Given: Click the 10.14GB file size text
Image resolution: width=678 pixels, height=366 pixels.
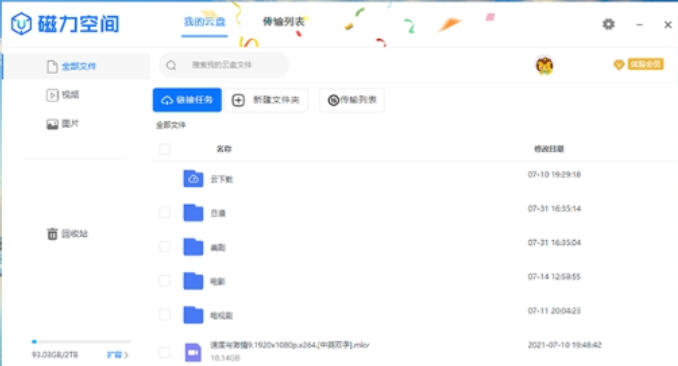Looking at the screenshot, I should tap(225, 358).
